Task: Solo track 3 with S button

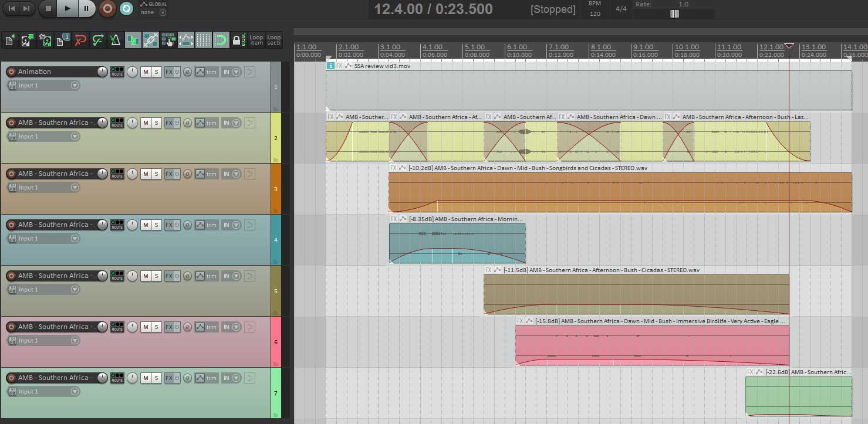Action: point(156,174)
